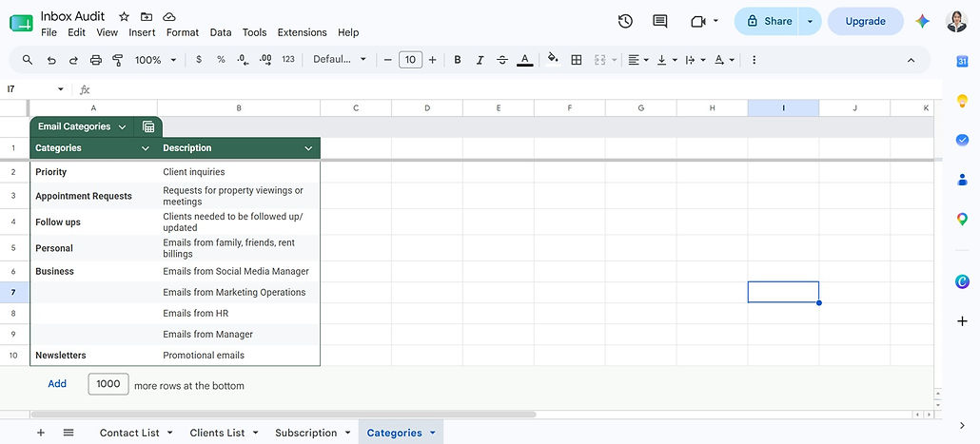The image size is (980, 444).
Task: Show the all sheets list
Action: click(69, 433)
